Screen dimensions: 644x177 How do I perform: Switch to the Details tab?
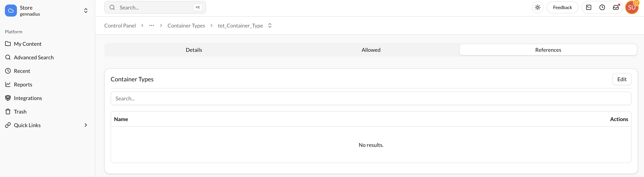point(194,50)
